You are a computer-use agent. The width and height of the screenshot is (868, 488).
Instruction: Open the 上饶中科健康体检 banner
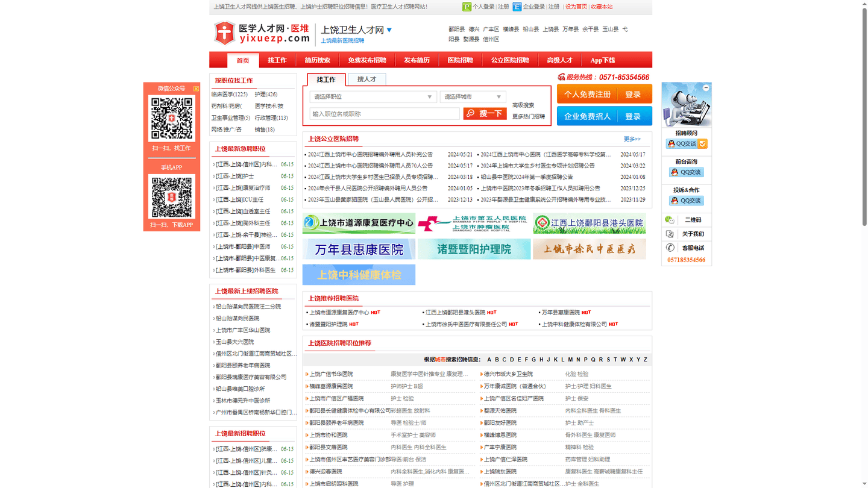(x=359, y=275)
